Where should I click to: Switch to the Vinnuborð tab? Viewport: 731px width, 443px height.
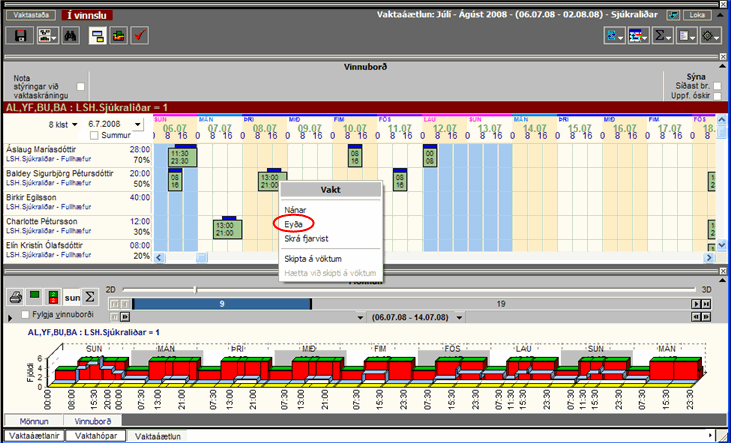pos(93,421)
